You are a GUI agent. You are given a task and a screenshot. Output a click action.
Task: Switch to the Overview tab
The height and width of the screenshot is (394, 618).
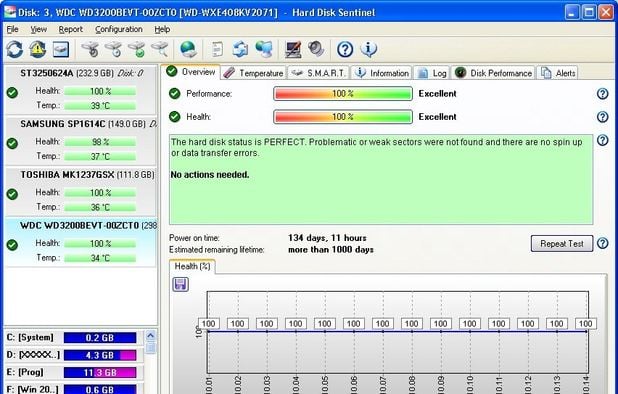click(191, 72)
